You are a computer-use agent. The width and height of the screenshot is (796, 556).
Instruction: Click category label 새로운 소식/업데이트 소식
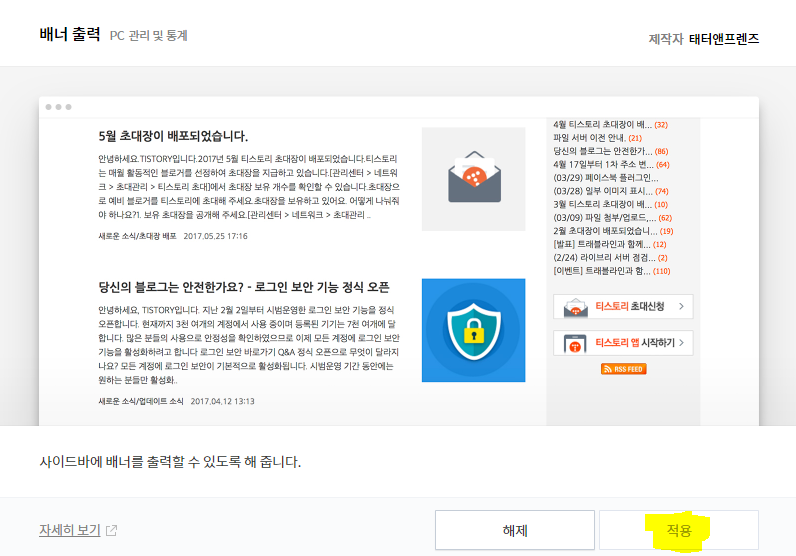tap(141, 401)
